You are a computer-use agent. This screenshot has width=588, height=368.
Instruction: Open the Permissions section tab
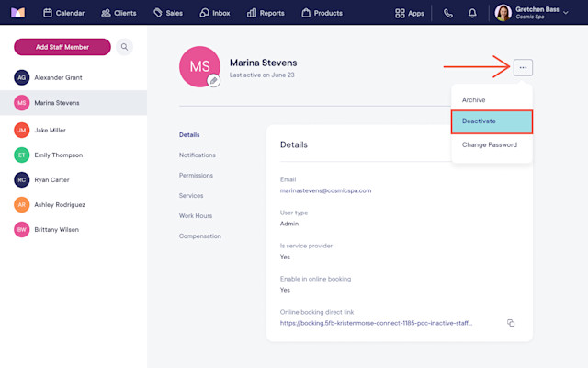pos(196,176)
